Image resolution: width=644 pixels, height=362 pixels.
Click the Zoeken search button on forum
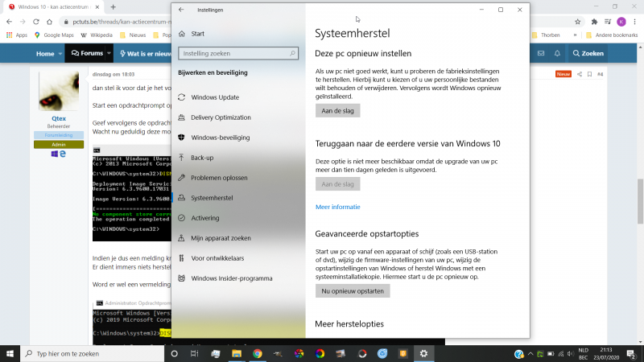tap(587, 54)
